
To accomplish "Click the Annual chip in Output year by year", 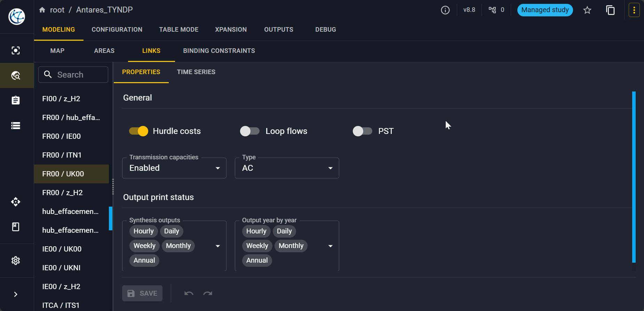I will [257, 261].
